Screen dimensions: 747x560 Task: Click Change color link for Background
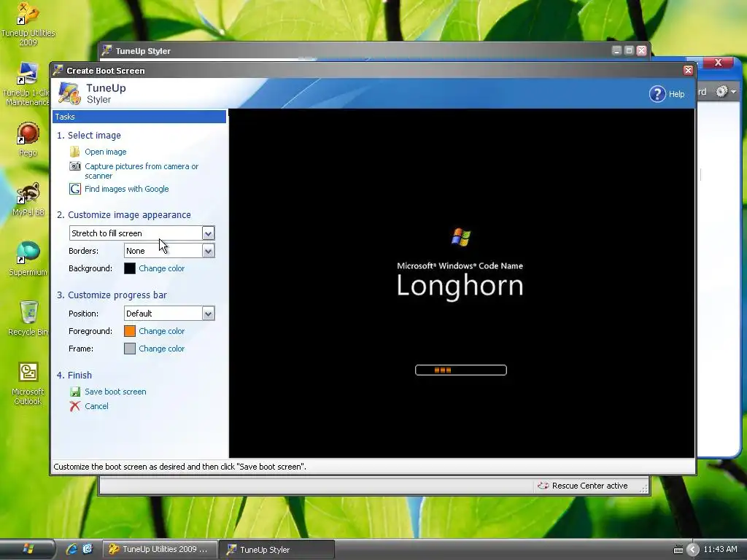tap(161, 268)
